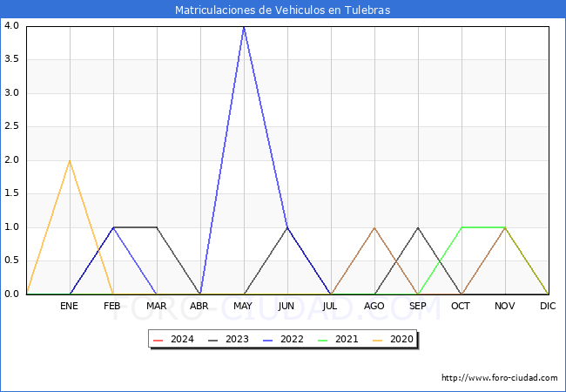
Task: Click the green 2021 legend color marker
Action: (323, 340)
